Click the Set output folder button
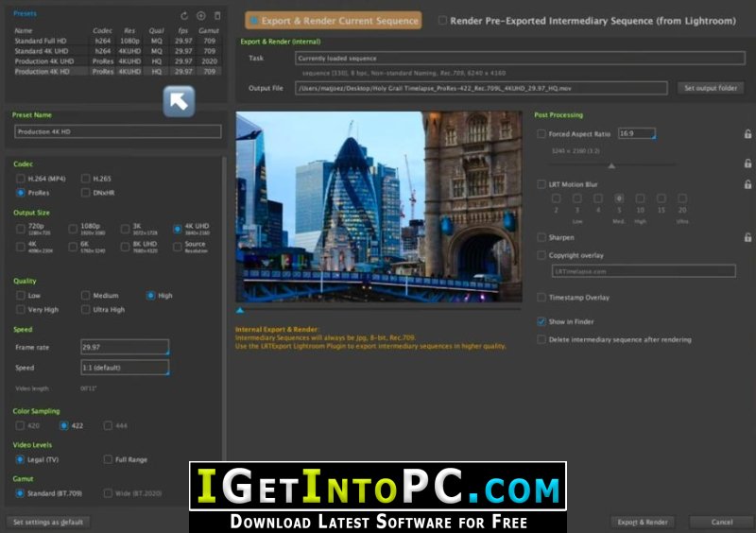756x533 pixels. pos(711,88)
